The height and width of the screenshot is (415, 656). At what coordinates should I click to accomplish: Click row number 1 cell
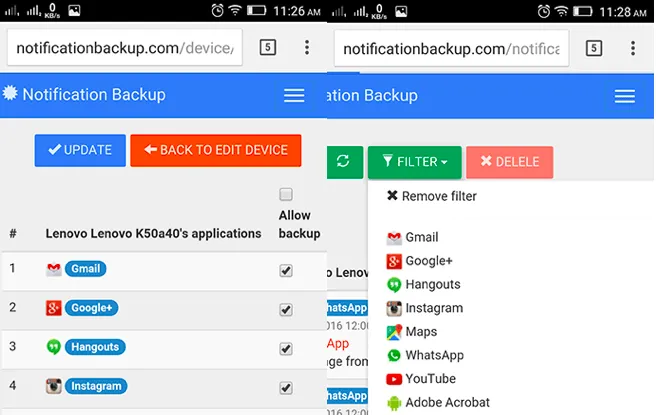click(x=13, y=268)
